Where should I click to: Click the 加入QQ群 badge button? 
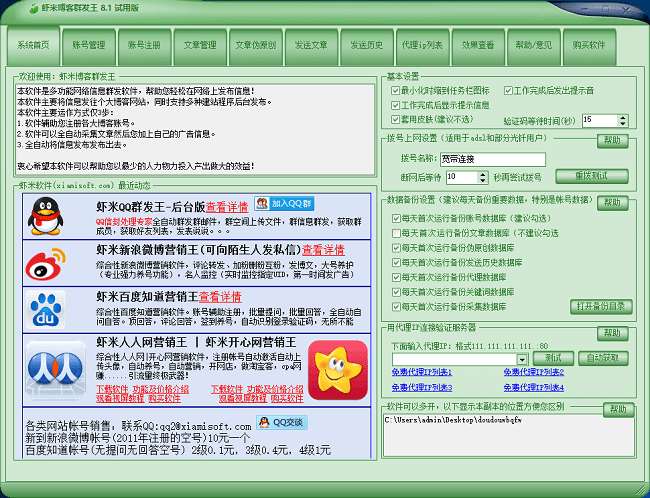coord(284,204)
